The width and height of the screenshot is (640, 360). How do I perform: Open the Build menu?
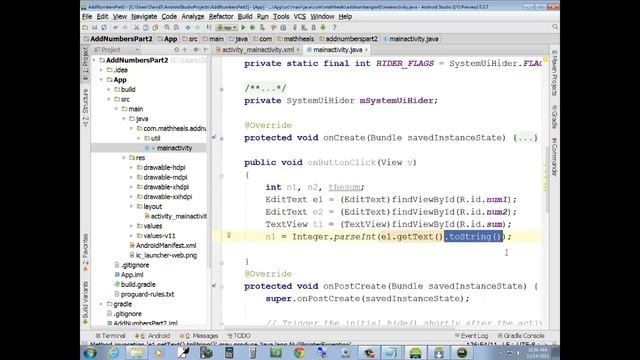click(245, 16)
